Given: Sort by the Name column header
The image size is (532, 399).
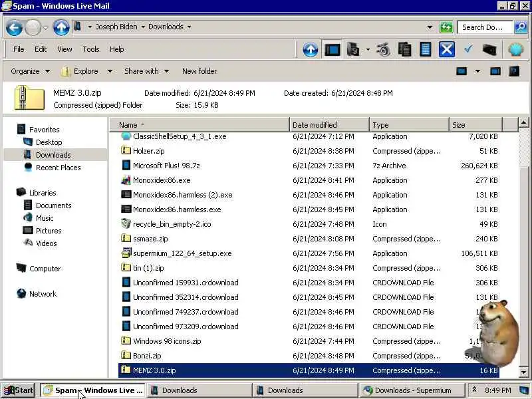Looking at the screenshot, I should point(199,125).
